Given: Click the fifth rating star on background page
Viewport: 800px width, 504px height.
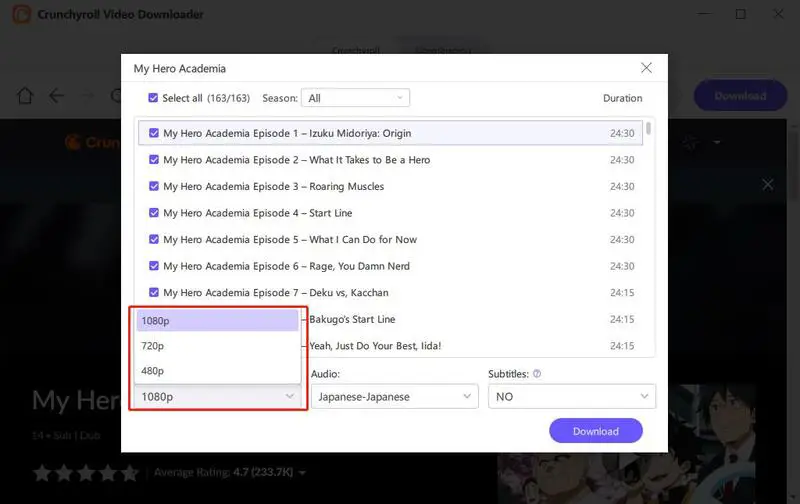Looking at the screenshot, I should (x=130, y=473).
